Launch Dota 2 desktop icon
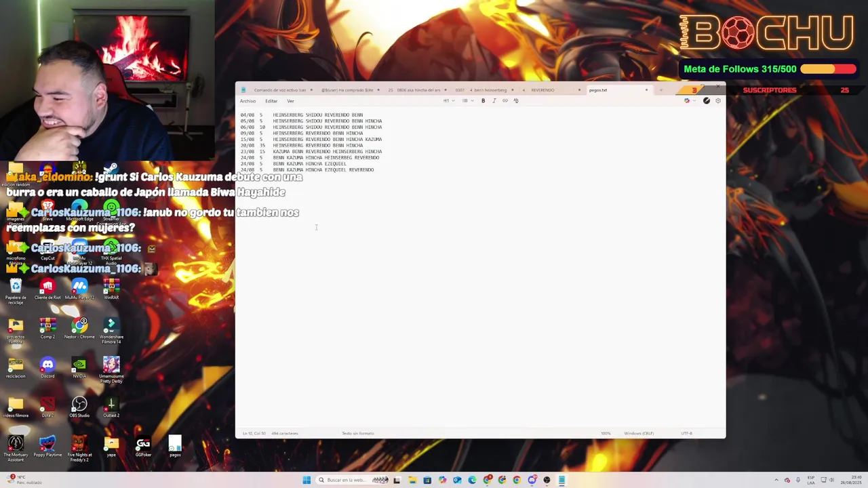 point(47,407)
